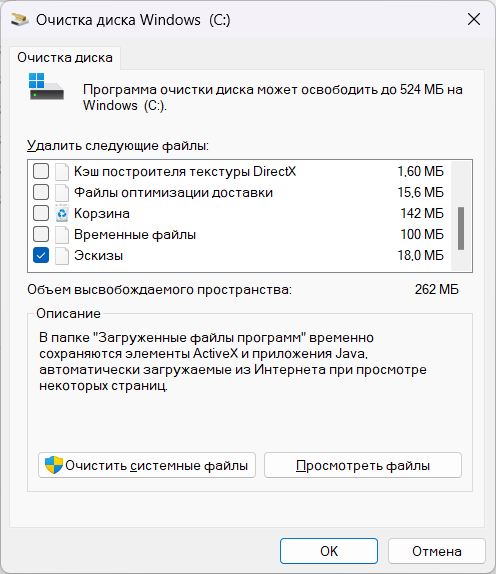Click the shield icon on Очистить системные файлы
Image resolution: width=496 pixels, height=574 pixels.
point(54,465)
